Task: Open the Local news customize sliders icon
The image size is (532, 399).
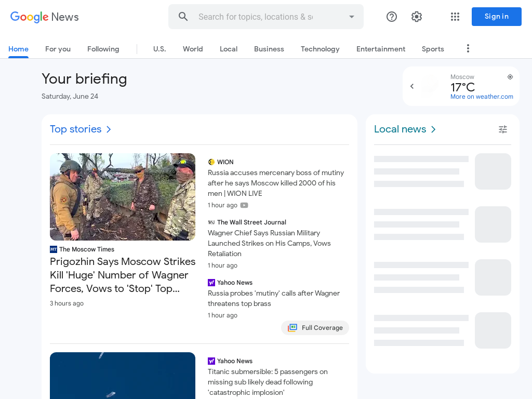Action: coord(503,129)
